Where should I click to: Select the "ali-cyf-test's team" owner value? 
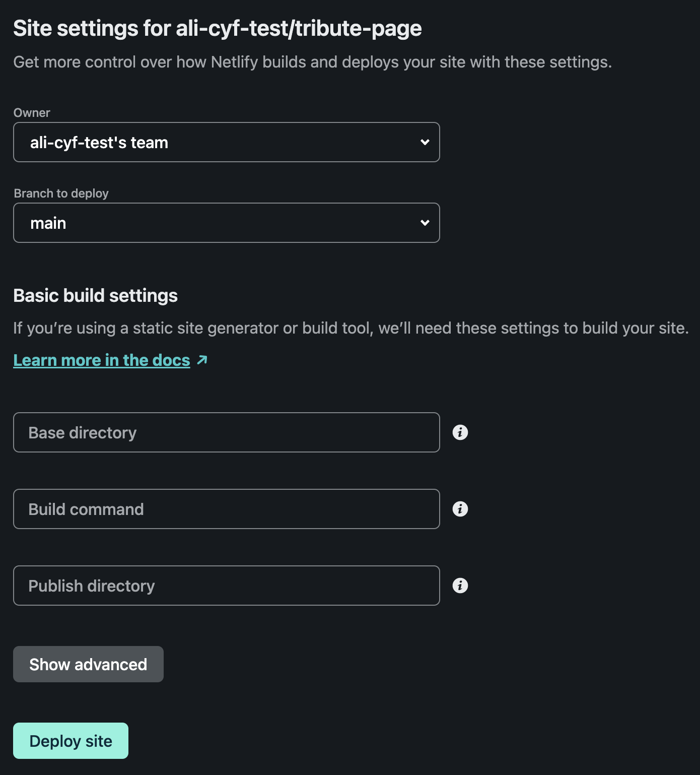pos(99,142)
